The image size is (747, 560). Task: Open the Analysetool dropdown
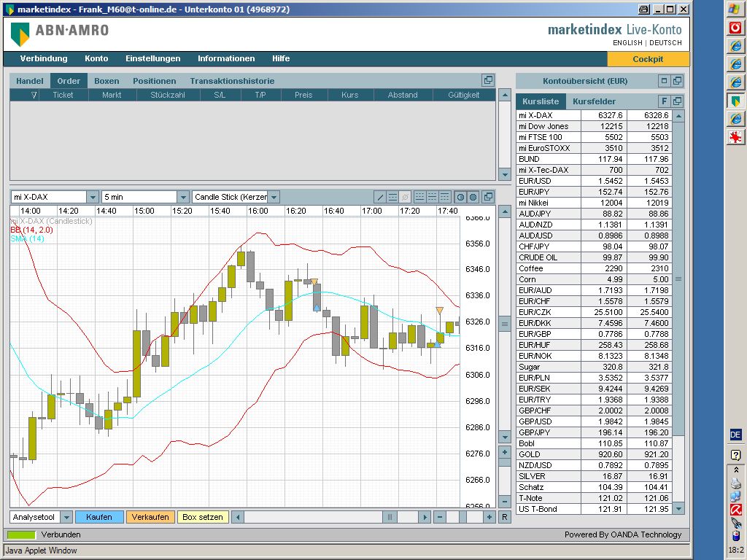pyautogui.click(x=66, y=517)
